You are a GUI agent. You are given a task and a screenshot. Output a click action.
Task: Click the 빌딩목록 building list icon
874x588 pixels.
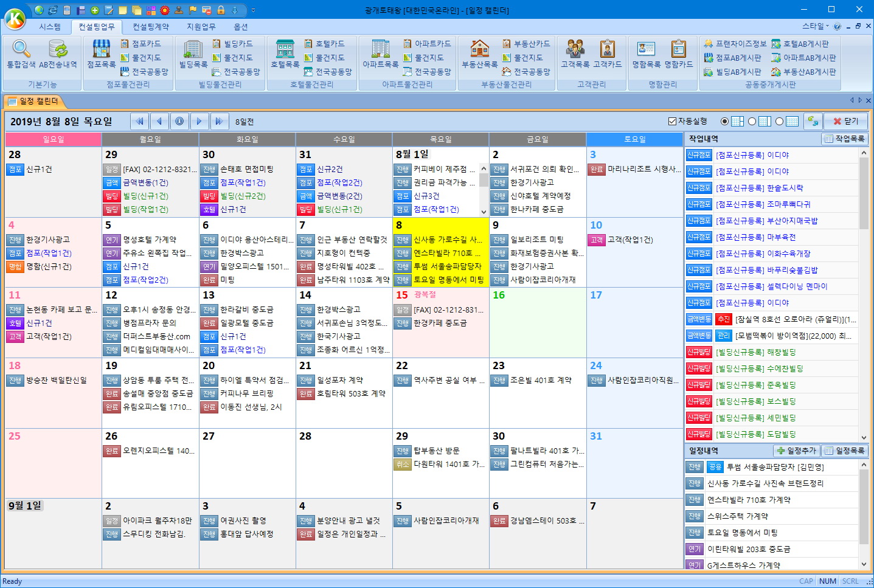(193, 54)
